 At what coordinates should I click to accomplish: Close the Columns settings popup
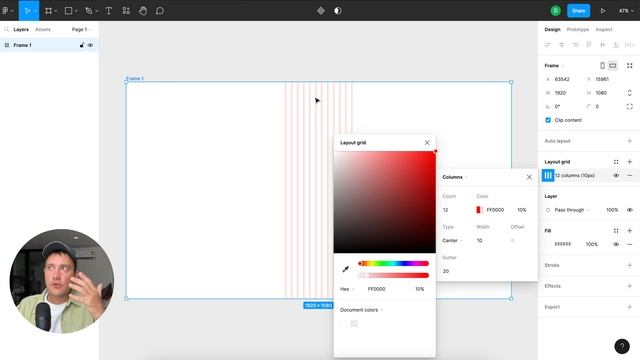click(529, 177)
